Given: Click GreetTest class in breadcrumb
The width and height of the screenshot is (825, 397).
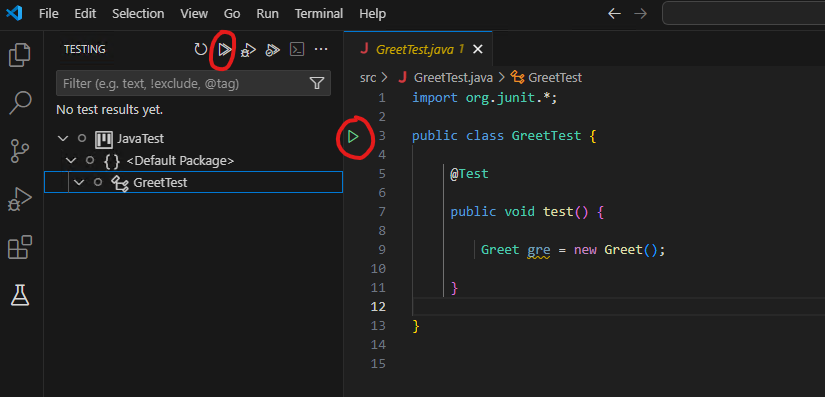Looking at the screenshot, I should [555, 78].
